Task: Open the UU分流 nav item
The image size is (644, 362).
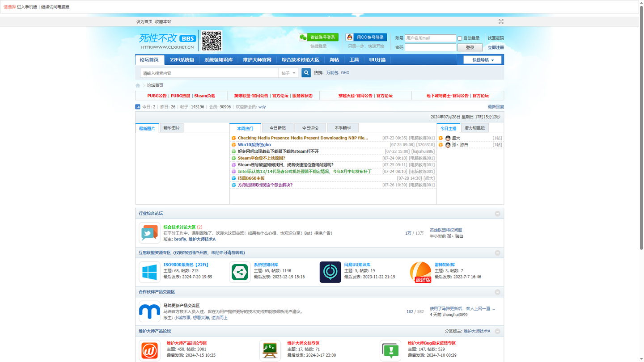Action: (x=377, y=60)
